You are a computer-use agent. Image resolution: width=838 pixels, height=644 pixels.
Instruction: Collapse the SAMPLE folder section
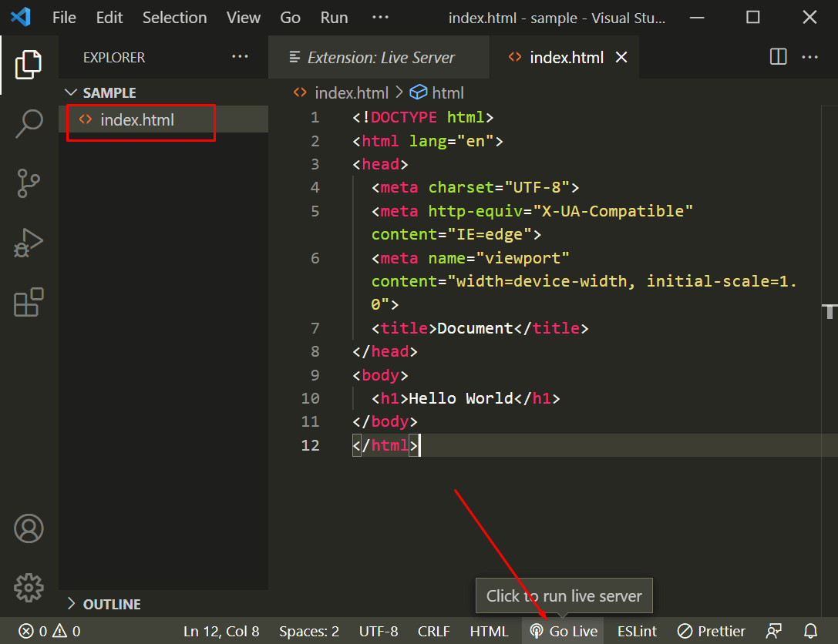click(x=163, y=92)
